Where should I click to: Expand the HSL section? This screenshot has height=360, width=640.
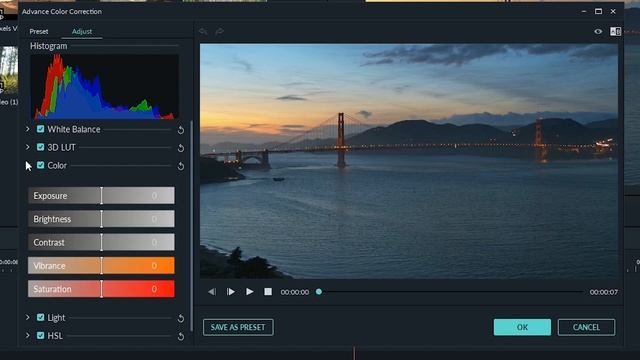[x=28, y=335]
